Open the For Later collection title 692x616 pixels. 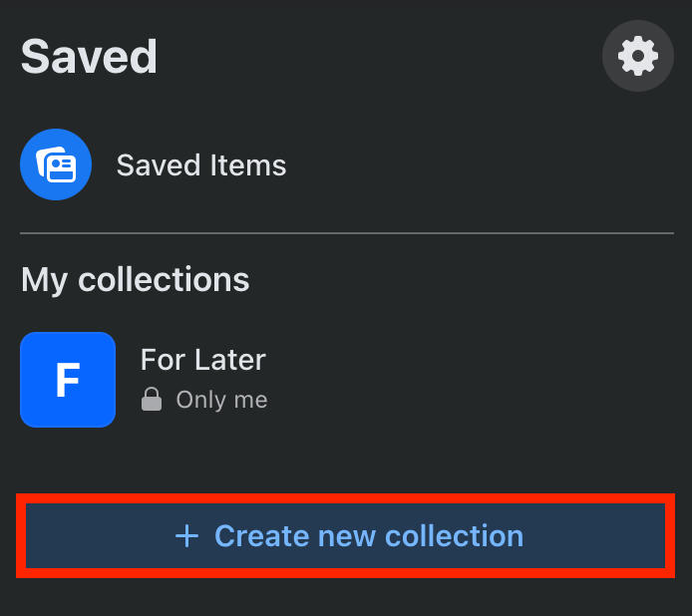pyautogui.click(x=202, y=359)
